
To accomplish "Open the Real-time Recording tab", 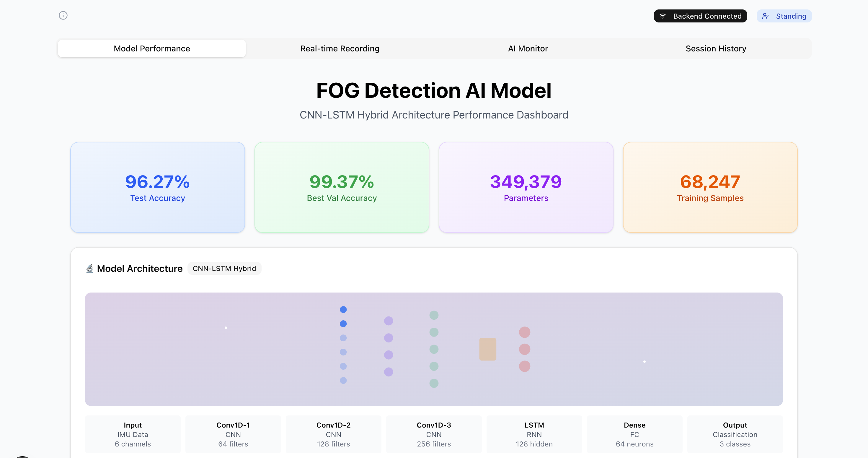I will point(340,48).
